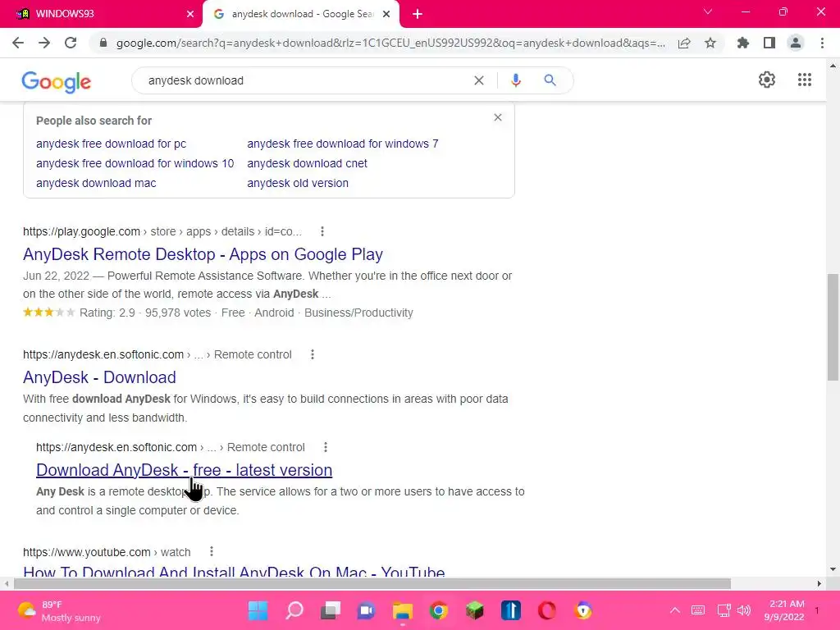
Task: Open the clock showing 2:21 AM
Action: pyautogui.click(x=784, y=610)
